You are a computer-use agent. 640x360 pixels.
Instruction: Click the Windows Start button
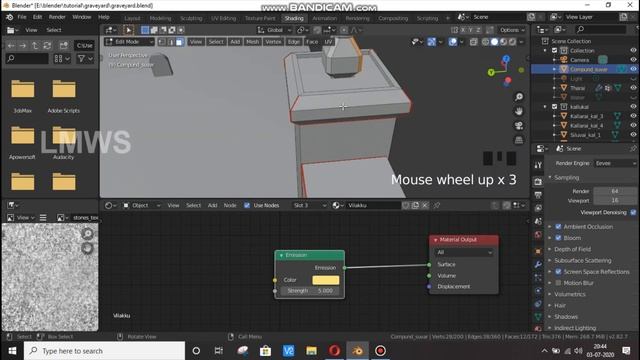(x=12, y=351)
